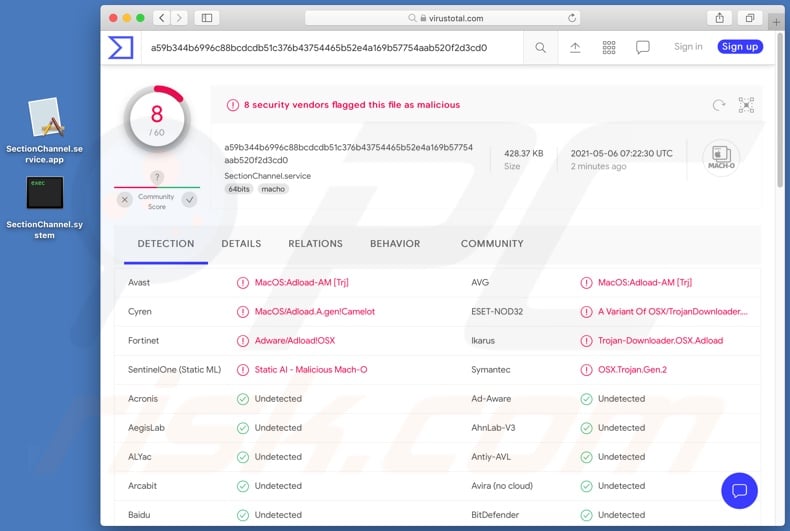790x531 pixels.
Task: Click the Baidu vendor name
Action: click(x=139, y=515)
